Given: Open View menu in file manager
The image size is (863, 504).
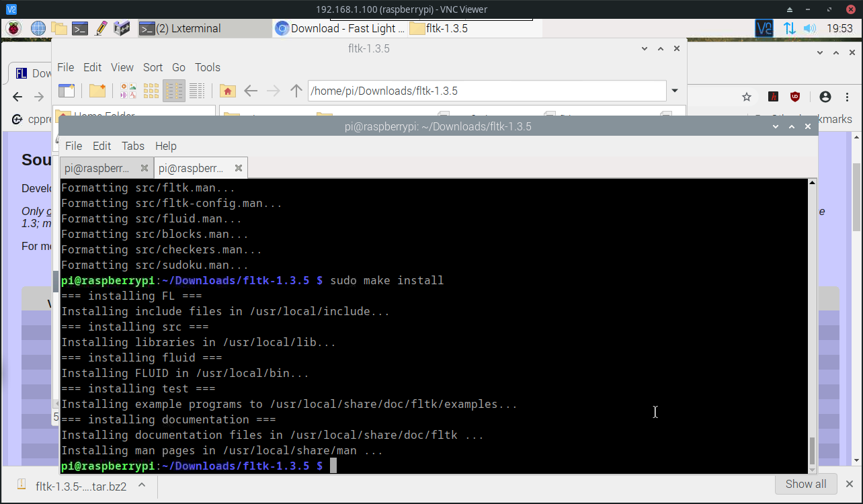Looking at the screenshot, I should [x=122, y=67].
